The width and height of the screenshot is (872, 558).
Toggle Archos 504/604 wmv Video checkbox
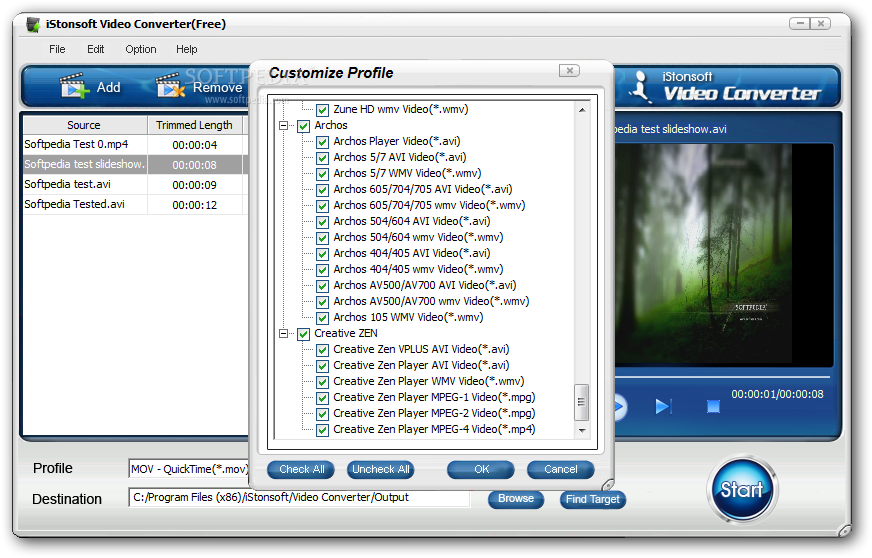point(323,238)
